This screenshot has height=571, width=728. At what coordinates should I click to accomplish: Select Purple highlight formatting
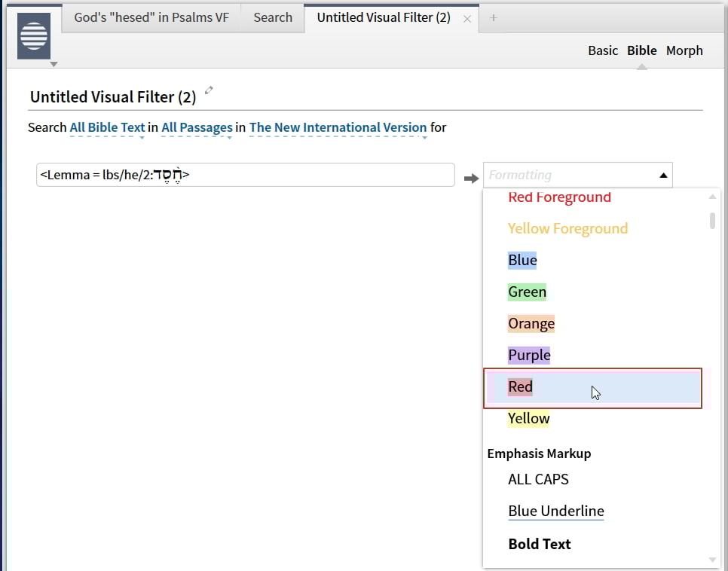(x=529, y=355)
